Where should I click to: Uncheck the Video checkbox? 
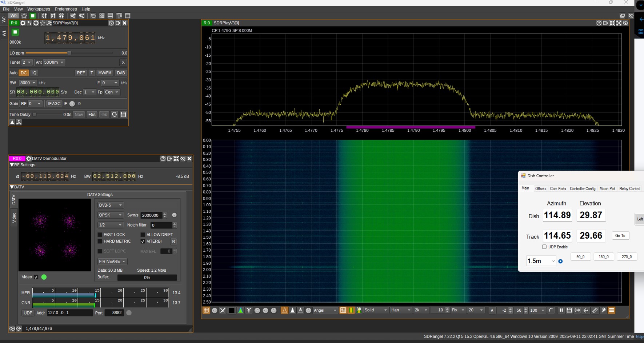(x=36, y=277)
